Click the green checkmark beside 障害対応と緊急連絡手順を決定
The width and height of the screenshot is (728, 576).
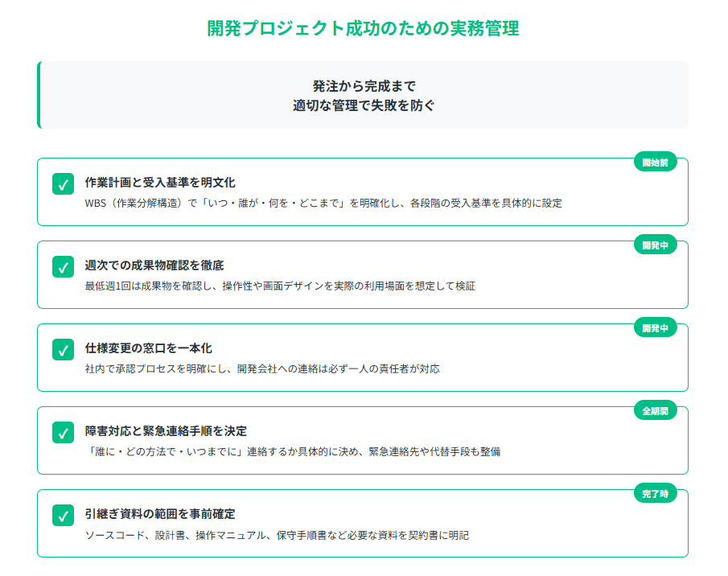[64, 432]
